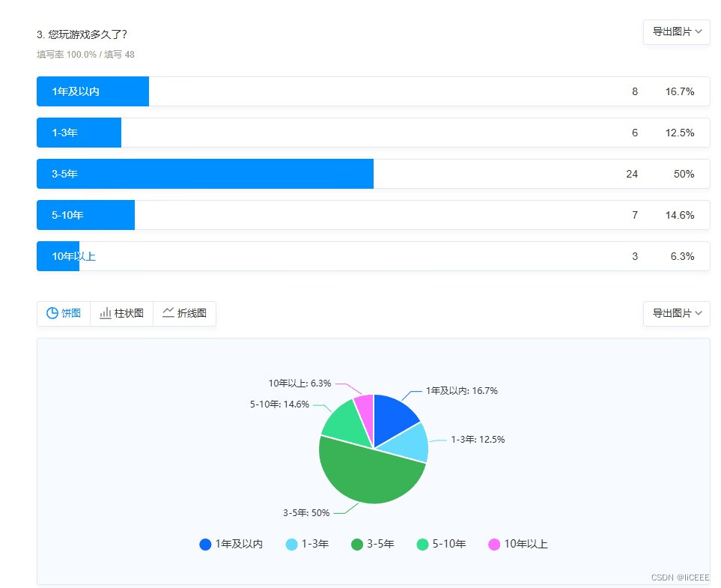Click the 5-10年 legend text
This screenshot has width=721, height=588.
tap(448, 545)
